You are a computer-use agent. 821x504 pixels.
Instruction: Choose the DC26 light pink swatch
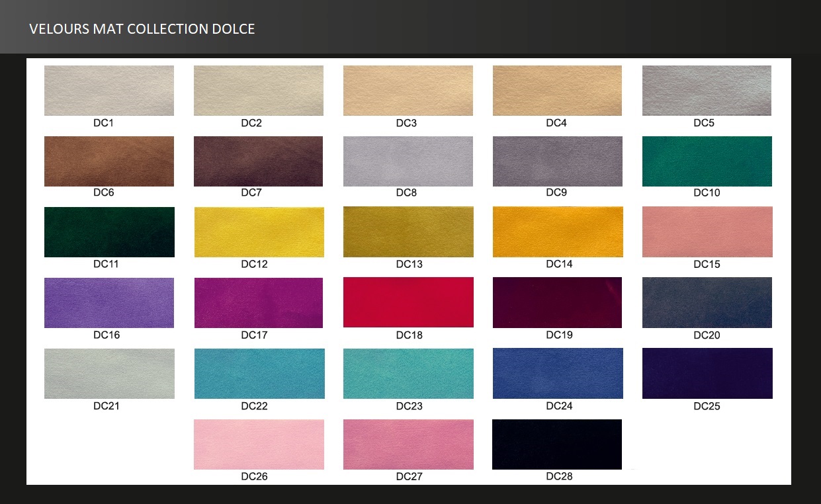pyautogui.click(x=259, y=444)
